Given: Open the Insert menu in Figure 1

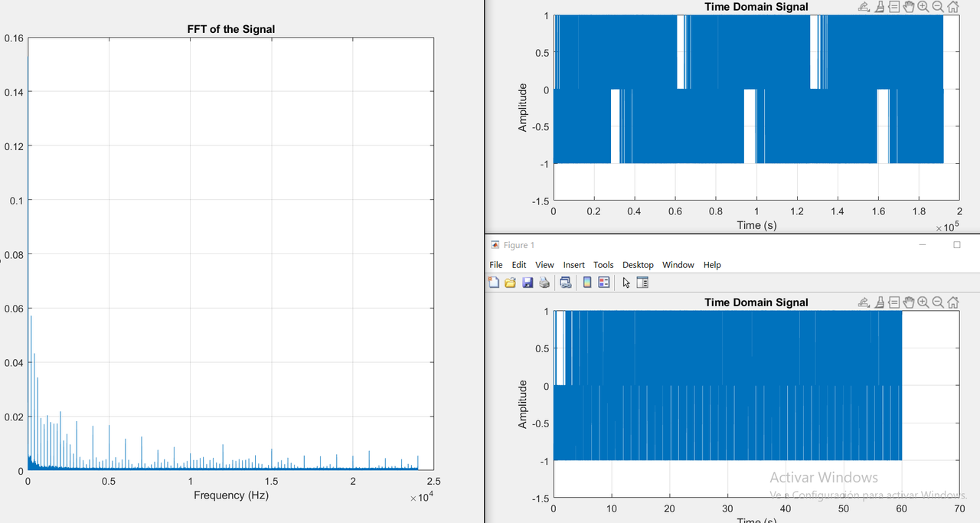Looking at the screenshot, I should pyautogui.click(x=574, y=265).
